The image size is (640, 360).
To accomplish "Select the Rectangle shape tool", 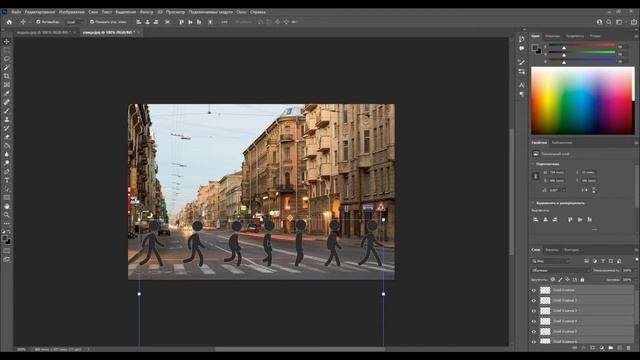I will click(7, 198).
